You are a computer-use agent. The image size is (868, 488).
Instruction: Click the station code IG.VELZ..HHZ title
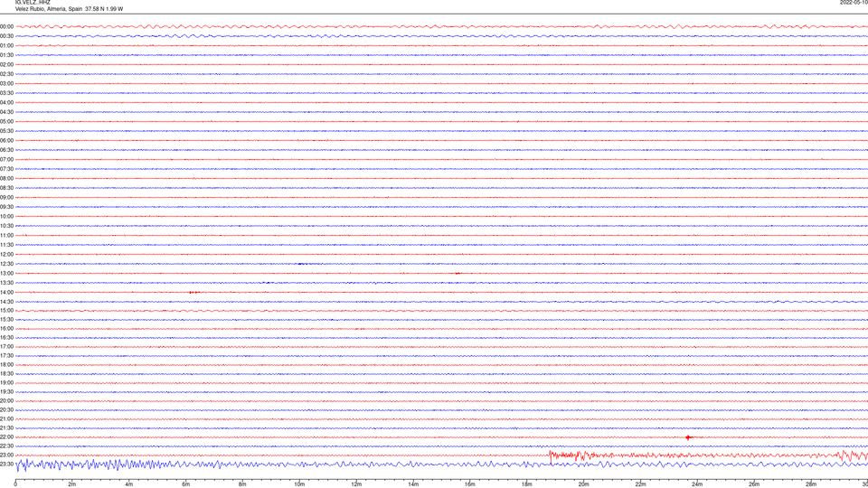pyautogui.click(x=33, y=2)
